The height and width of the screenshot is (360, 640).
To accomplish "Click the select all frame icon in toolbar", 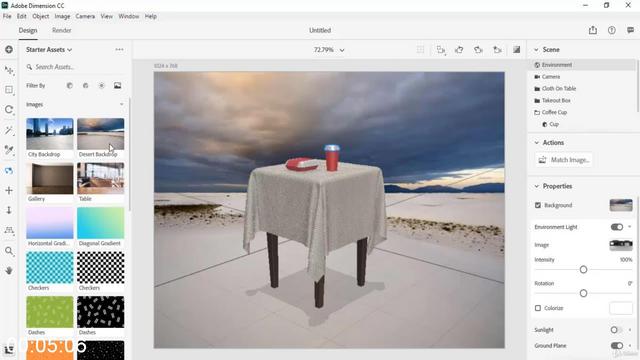I will [420, 50].
